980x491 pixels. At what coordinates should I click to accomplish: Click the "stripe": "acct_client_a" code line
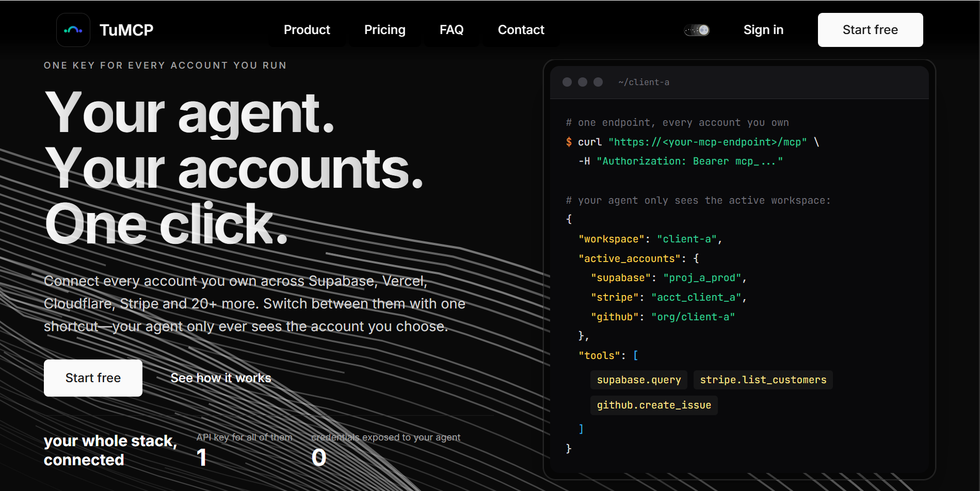tap(669, 298)
